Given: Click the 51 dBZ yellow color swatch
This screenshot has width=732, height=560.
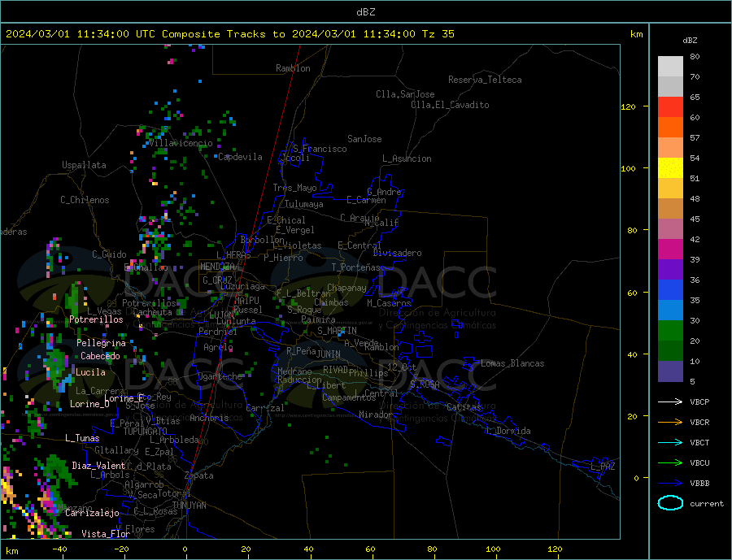Looking at the screenshot, I should tap(670, 168).
